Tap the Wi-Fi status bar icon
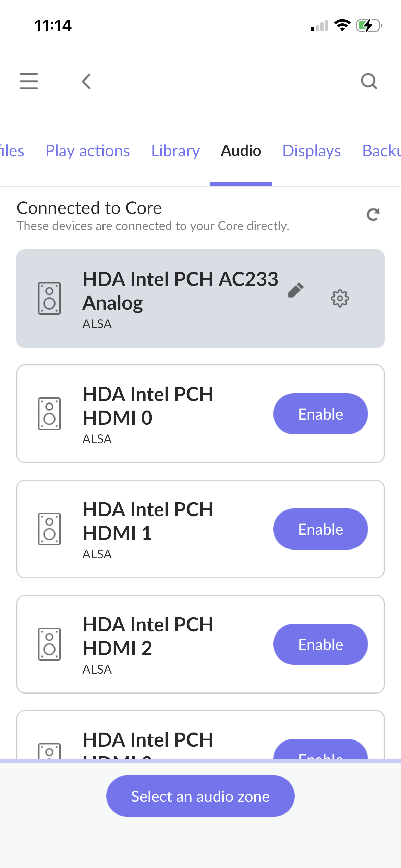Screen dimensions: 401x868 (342, 25)
